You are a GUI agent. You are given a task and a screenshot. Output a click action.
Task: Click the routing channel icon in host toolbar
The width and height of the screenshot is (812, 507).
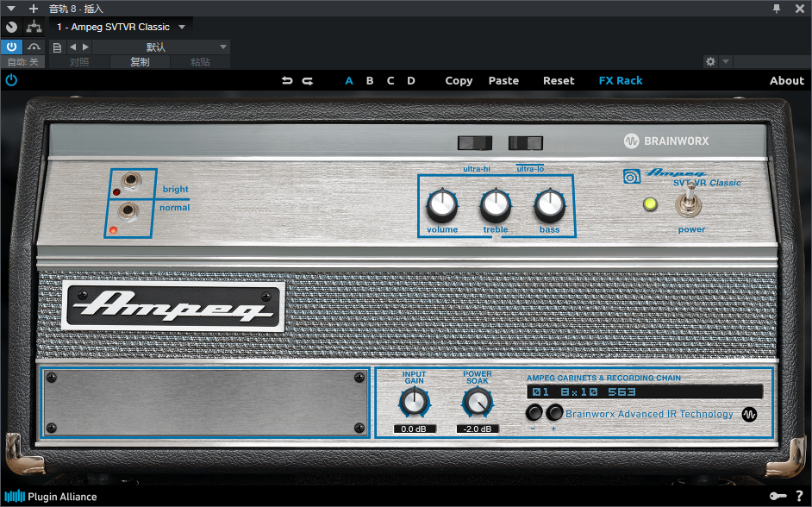click(34, 27)
